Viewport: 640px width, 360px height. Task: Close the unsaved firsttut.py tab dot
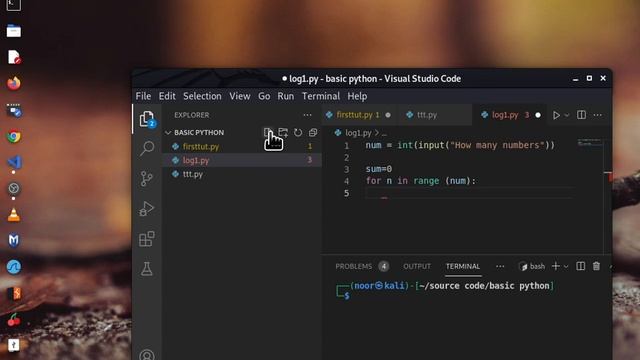(x=388, y=115)
